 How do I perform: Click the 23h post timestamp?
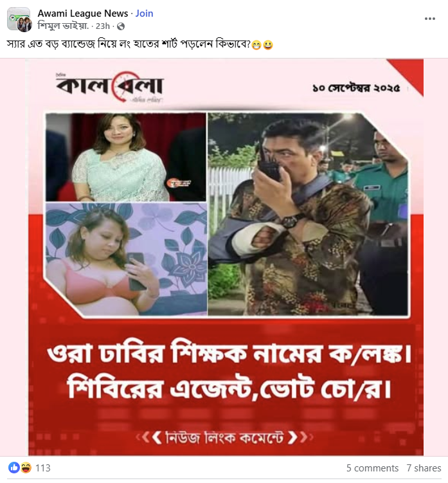pyautogui.click(x=103, y=26)
